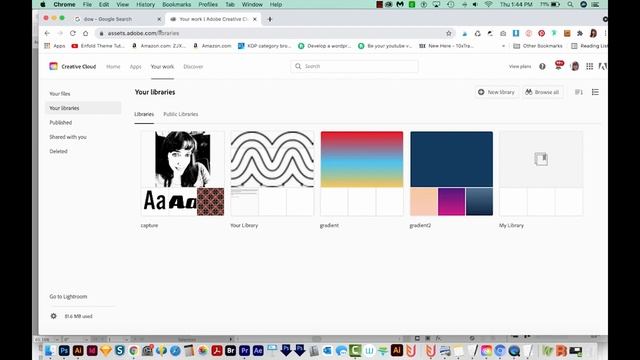
Task: Go to the Apps navigation tab
Action: click(x=136, y=67)
